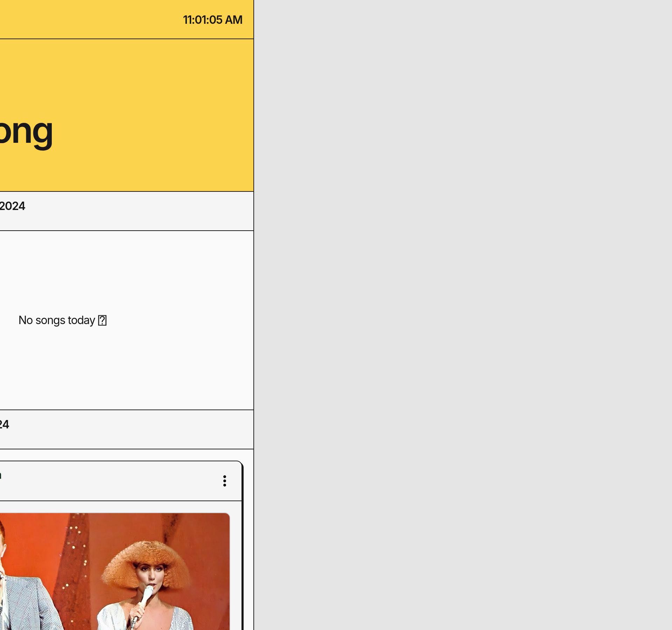The height and width of the screenshot is (630, 672).
Task: Click the song card header bar
Action: tap(105, 481)
